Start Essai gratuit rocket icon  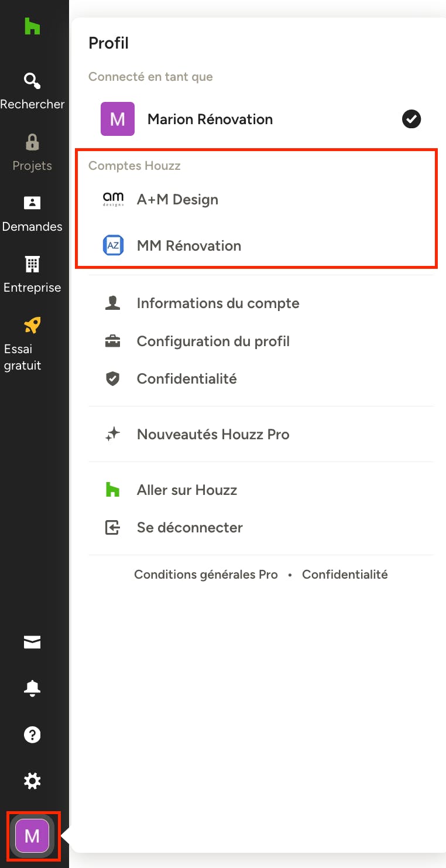[x=32, y=325]
